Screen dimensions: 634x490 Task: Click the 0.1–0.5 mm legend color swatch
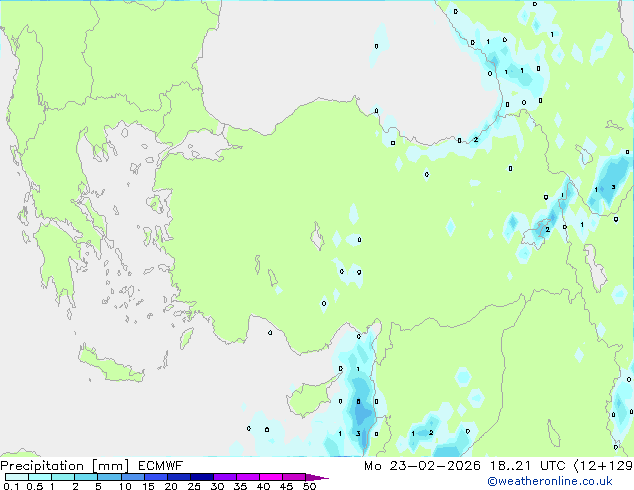[x=17, y=477]
